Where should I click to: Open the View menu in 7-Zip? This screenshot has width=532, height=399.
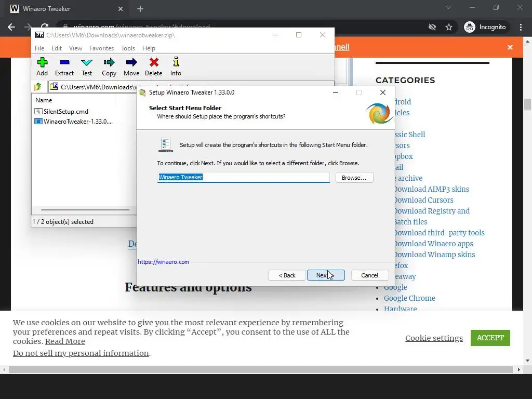point(75,48)
